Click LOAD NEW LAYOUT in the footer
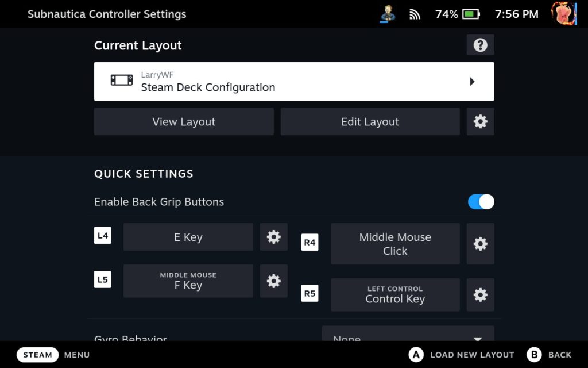Screen dimensions: 588x368 point(472,355)
